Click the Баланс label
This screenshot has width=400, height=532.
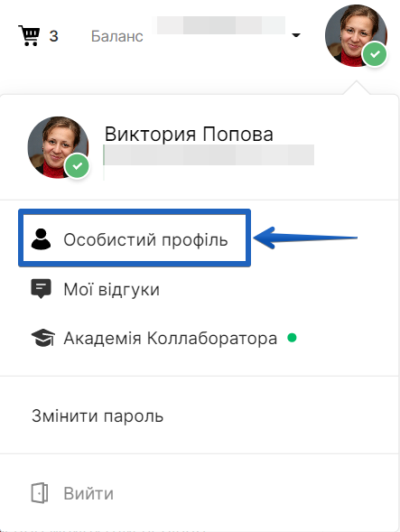(x=117, y=36)
